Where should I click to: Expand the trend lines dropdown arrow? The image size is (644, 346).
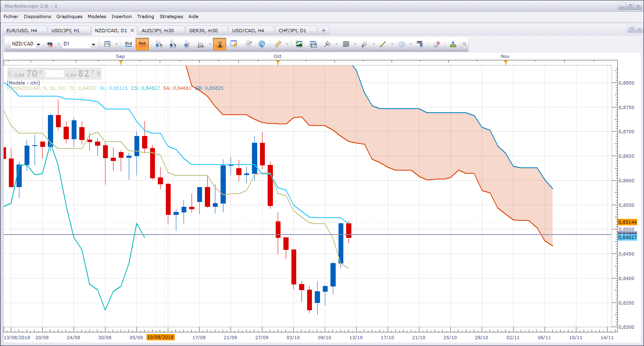336,44
